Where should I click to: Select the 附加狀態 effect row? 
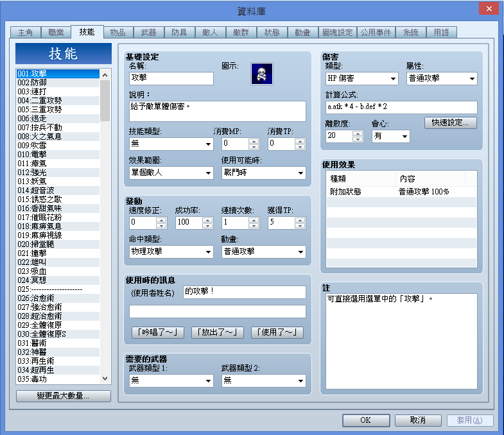click(x=401, y=192)
